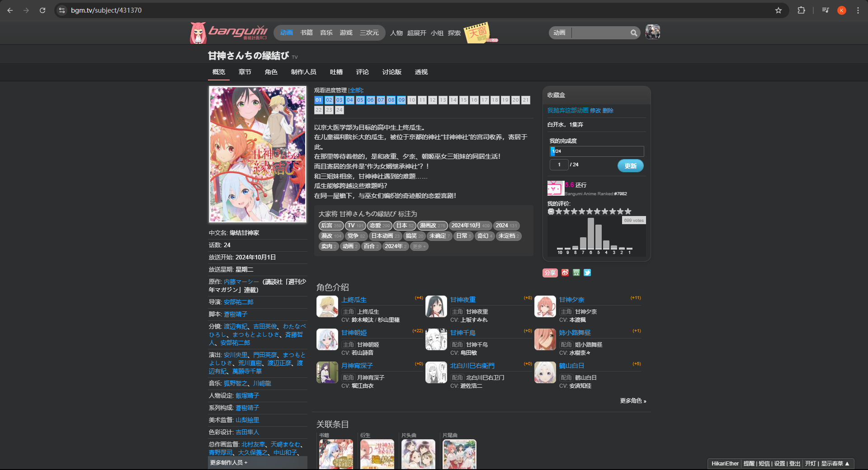The width and height of the screenshot is (868, 470).
Task: Switch to 吐槽 tab
Action: (x=336, y=72)
